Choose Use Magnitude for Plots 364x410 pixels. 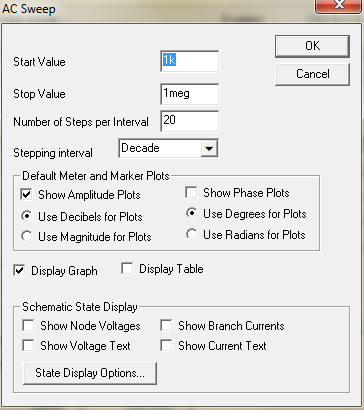pos(26,236)
